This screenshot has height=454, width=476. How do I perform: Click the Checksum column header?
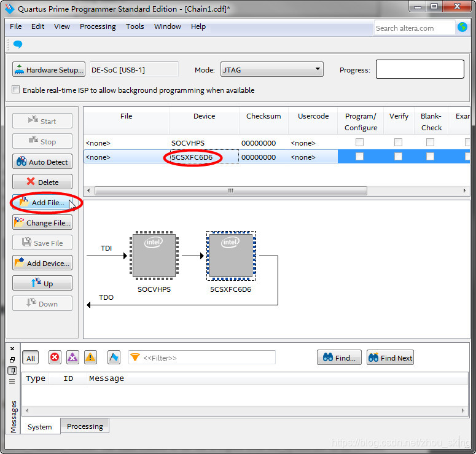pos(263,120)
